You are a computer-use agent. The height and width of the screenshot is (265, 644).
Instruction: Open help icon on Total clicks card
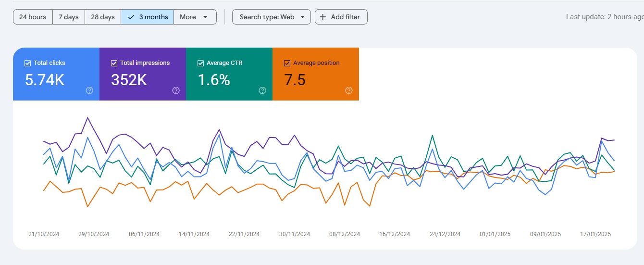point(89,90)
